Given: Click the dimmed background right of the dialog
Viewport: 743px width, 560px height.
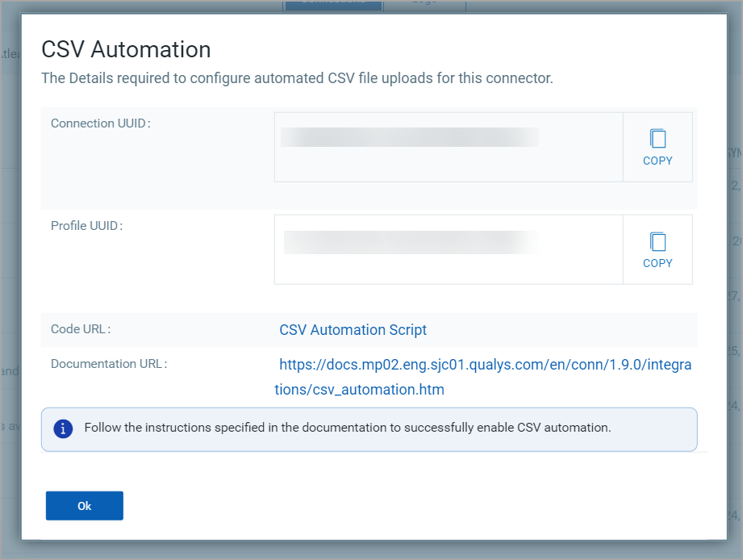Looking at the screenshot, I should click(x=734, y=323).
